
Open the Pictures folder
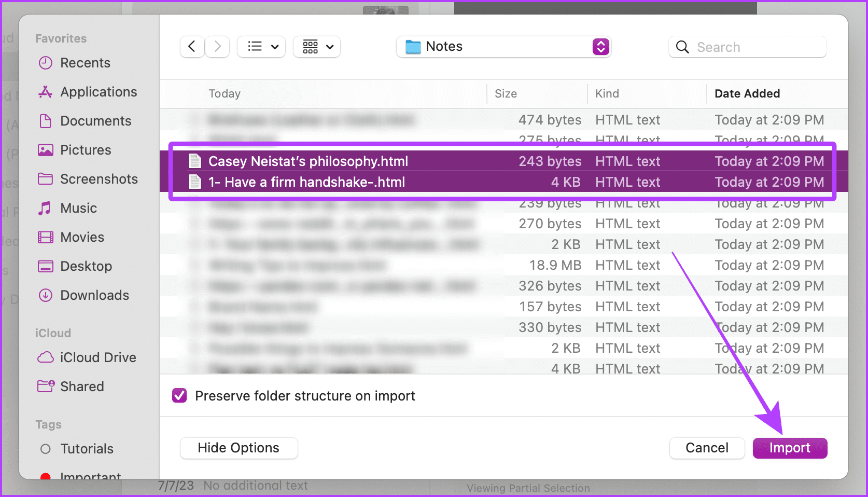click(46, 150)
